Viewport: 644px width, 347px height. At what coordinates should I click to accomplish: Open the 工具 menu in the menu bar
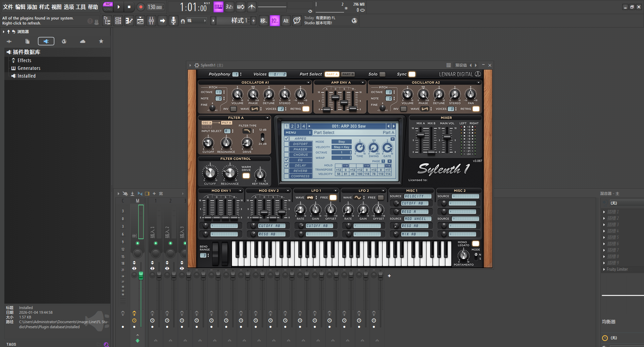coord(81,7)
